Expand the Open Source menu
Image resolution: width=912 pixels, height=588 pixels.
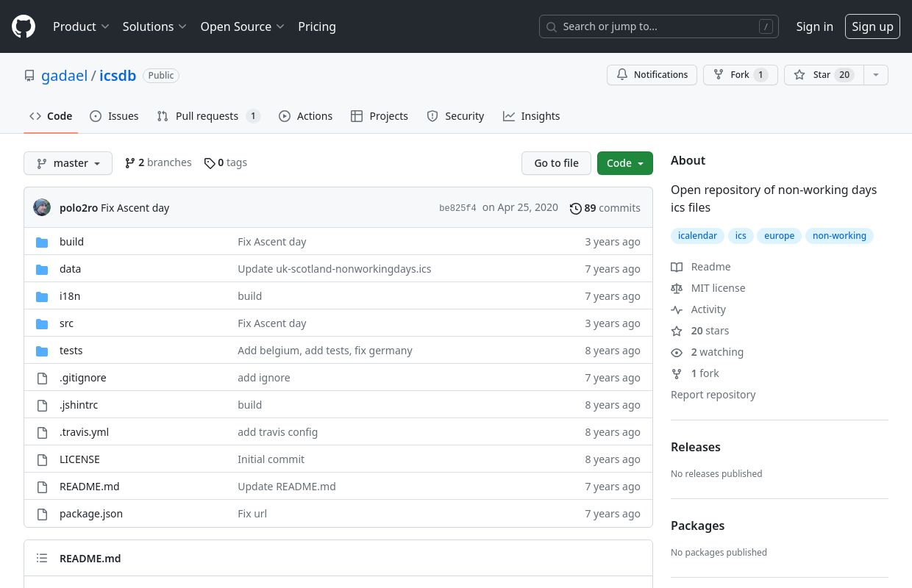242,26
